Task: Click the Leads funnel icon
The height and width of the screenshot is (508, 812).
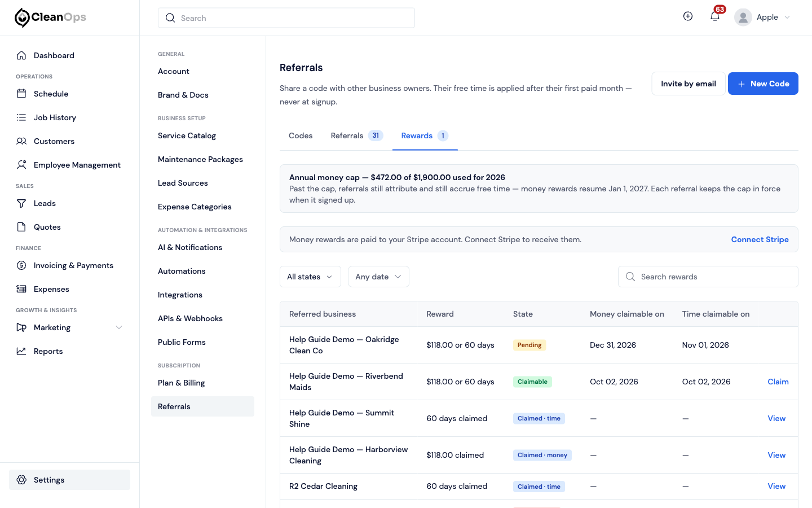Action: [21, 203]
